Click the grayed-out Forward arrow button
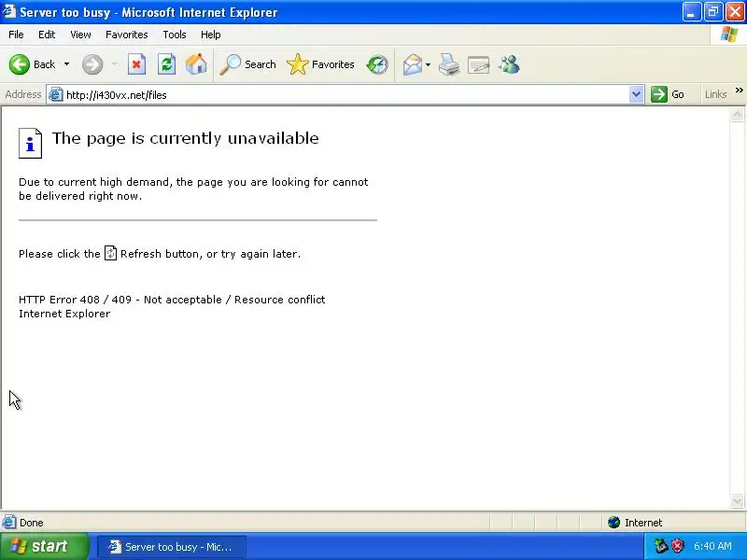 coord(92,64)
